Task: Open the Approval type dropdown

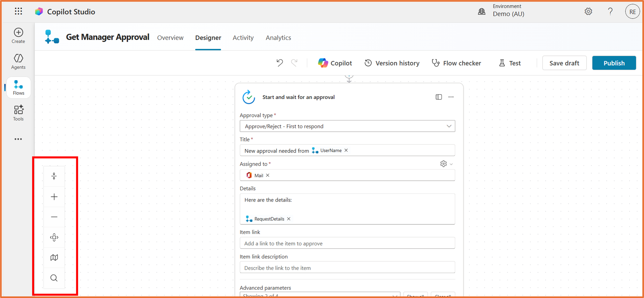Action: pyautogui.click(x=347, y=126)
